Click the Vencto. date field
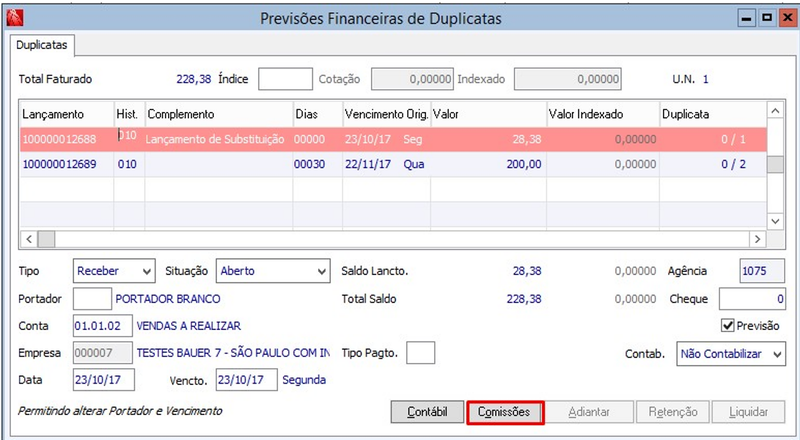800x440 pixels. coord(246,380)
